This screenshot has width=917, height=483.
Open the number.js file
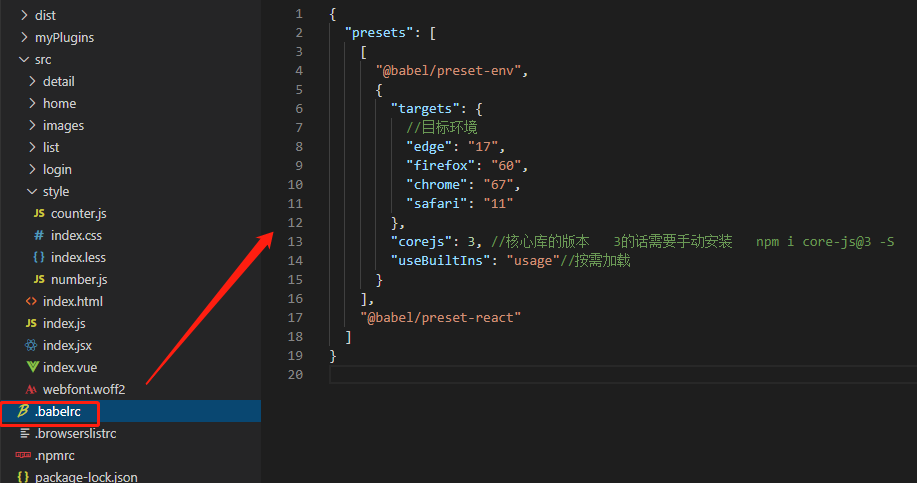[x=79, y=280]
